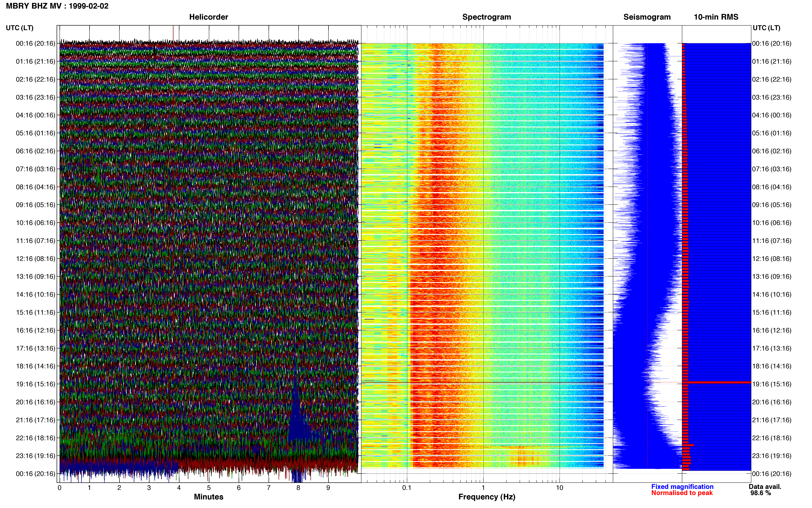This screenshot has width=812, height=508.
Task: Click the '9' tick on the Minutes axis
Action: [328, 488]
